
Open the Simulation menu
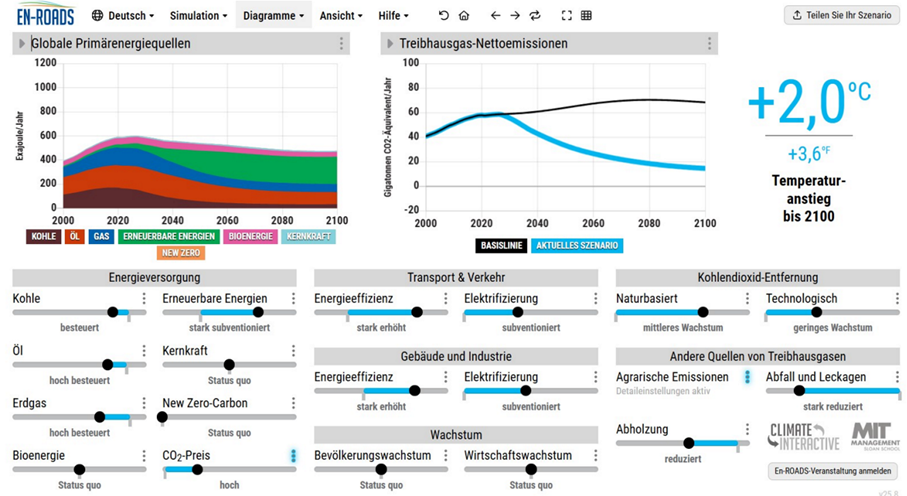click(x=198, y=16)
